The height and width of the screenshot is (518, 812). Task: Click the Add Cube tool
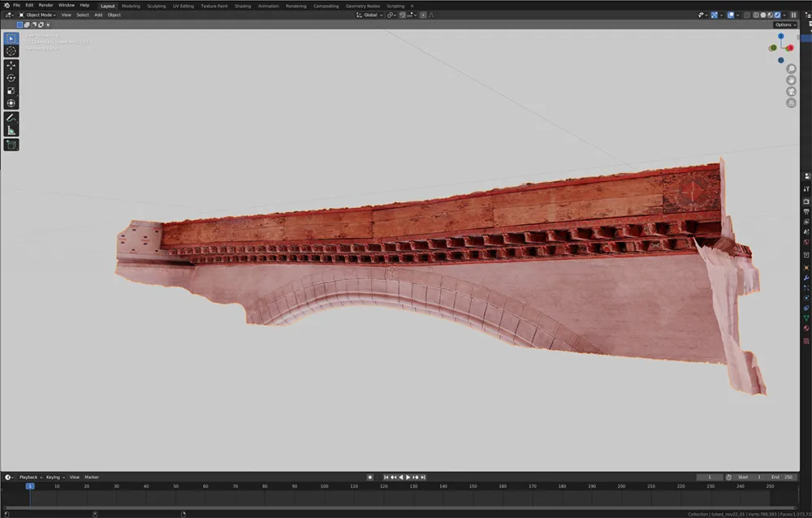point(11,145)
